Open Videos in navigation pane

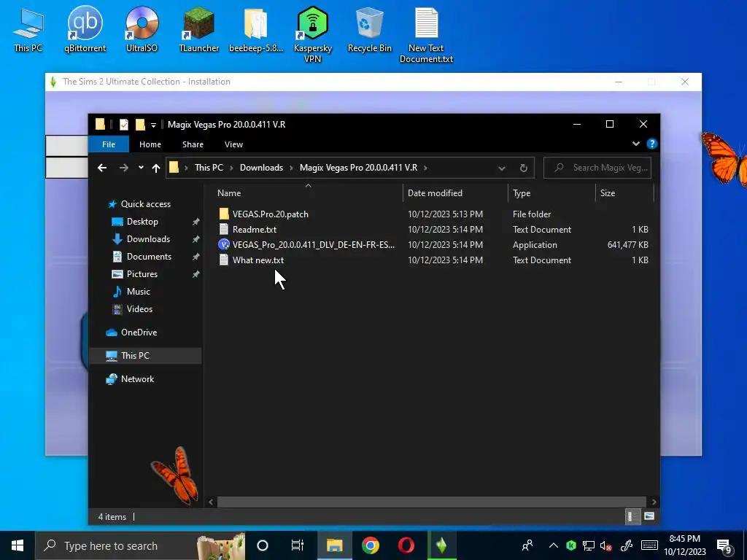pos(139,309)
